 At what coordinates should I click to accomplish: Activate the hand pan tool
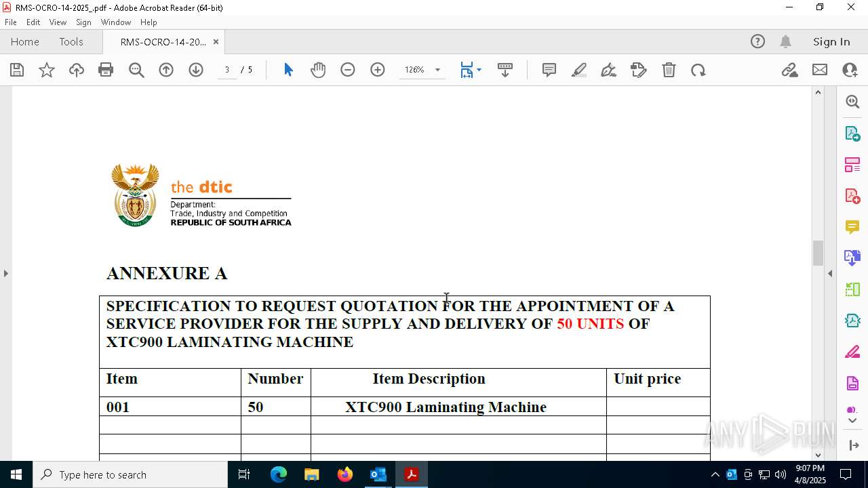[x=318, y=70]
